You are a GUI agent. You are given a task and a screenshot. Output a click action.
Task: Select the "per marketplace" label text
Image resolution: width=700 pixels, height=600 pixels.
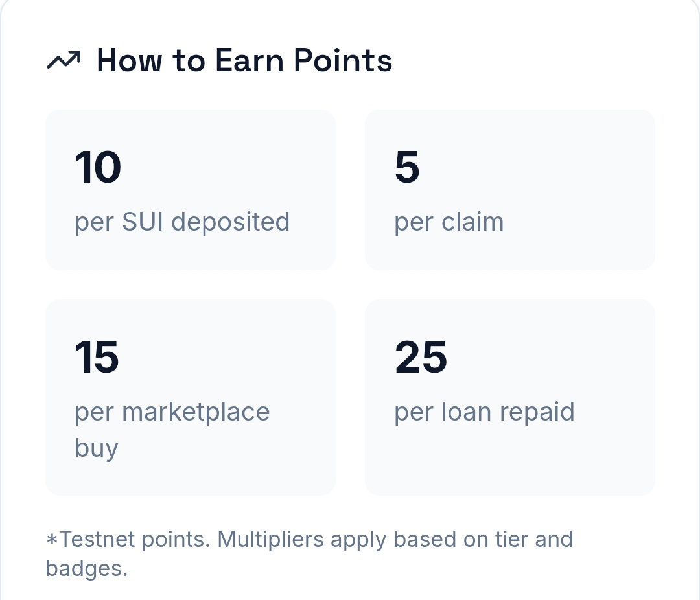click(x=172, y=412)
